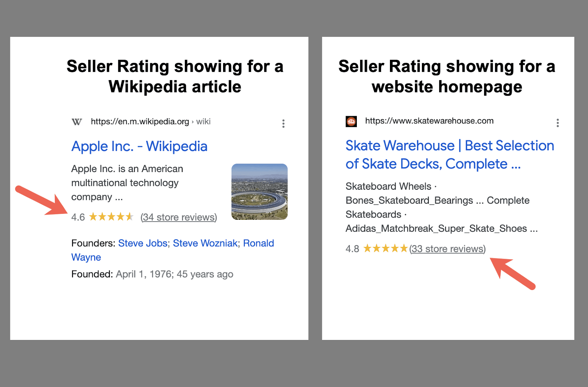This screenshot has height=387, width=588.
Task: Click the Skate Warehouse favicon
Action: click(351, 121)
